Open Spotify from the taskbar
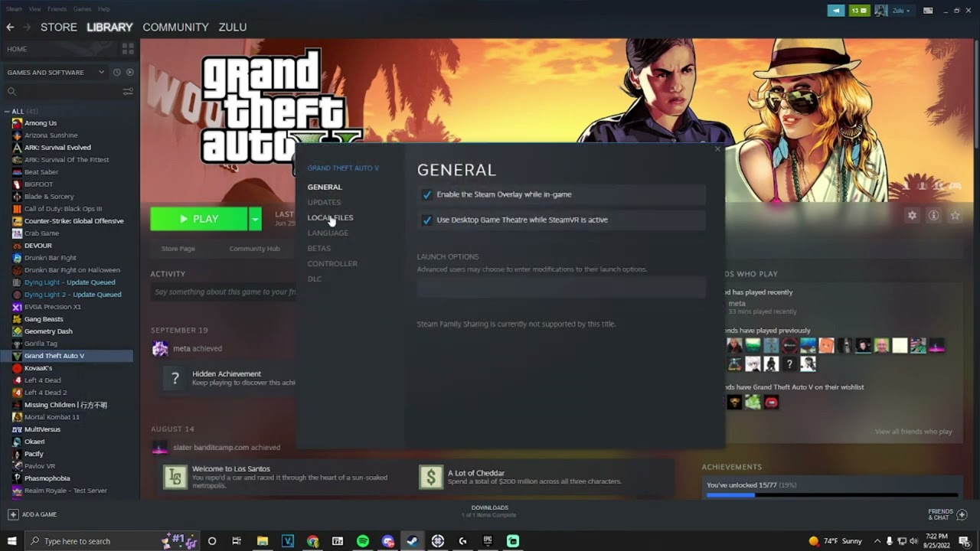Screen dimensions: 980x551 click(363, 541)
